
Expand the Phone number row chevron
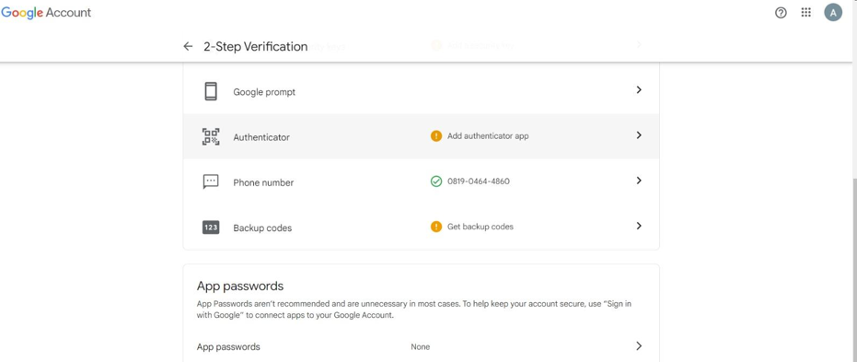[639, 181]
